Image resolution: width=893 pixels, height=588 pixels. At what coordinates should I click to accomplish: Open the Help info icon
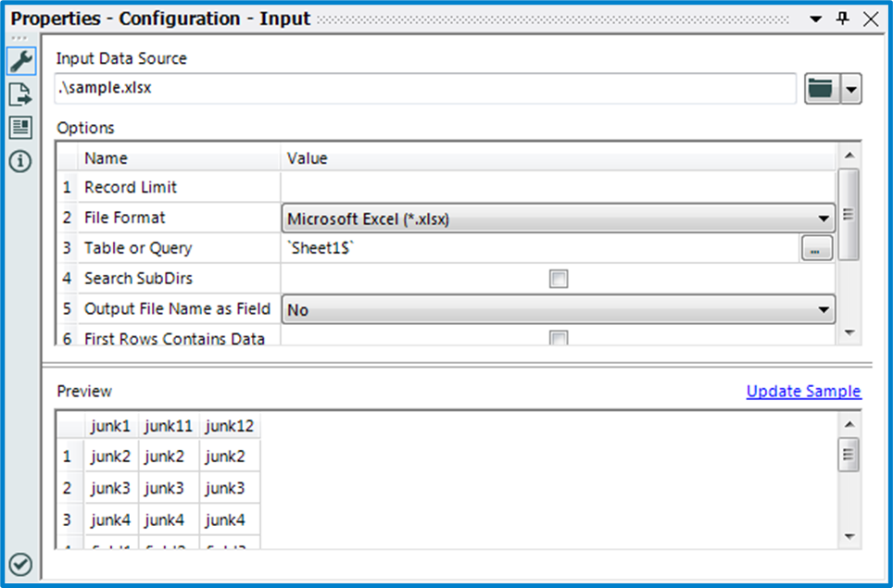20,161
